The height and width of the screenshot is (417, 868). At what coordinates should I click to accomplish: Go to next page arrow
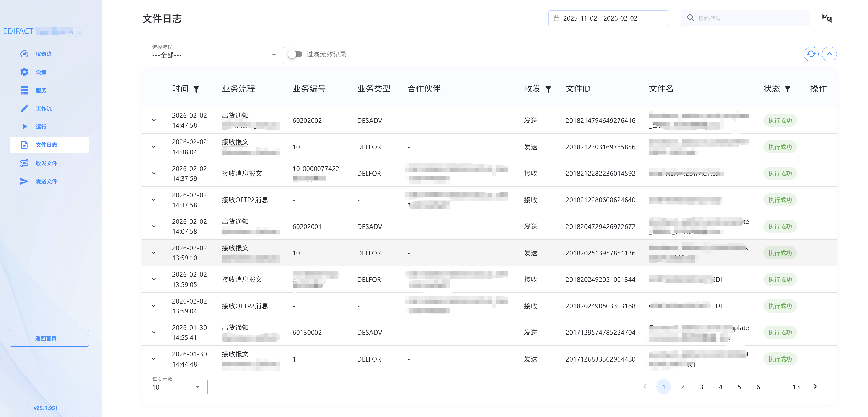[815, 387]
